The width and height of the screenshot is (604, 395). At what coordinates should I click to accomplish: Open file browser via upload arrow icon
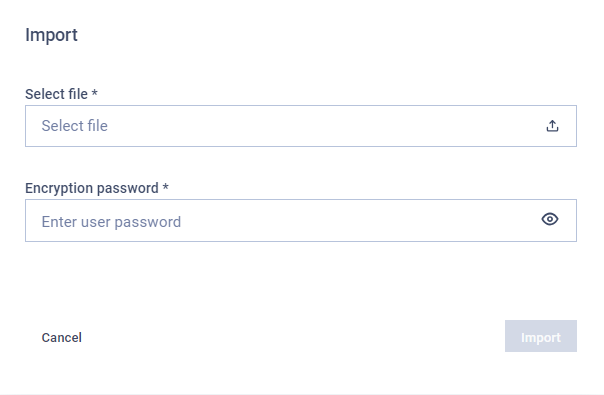pyautogui.click(x=552, y=126)
